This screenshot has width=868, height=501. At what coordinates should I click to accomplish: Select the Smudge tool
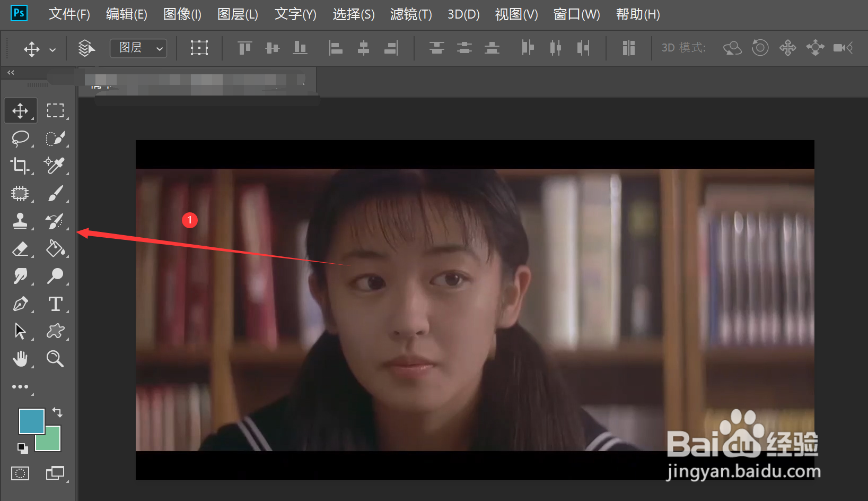click(x=20, y=276)
